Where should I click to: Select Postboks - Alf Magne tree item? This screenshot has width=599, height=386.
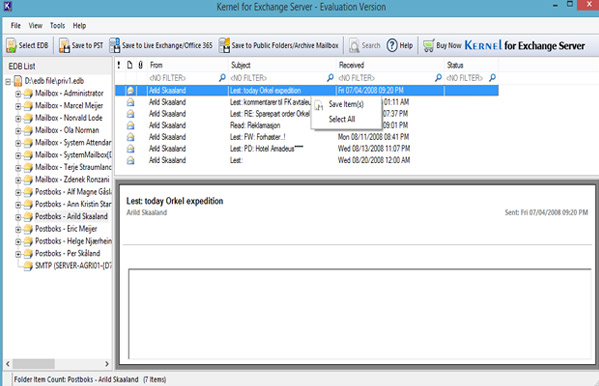tap(73, 191)
